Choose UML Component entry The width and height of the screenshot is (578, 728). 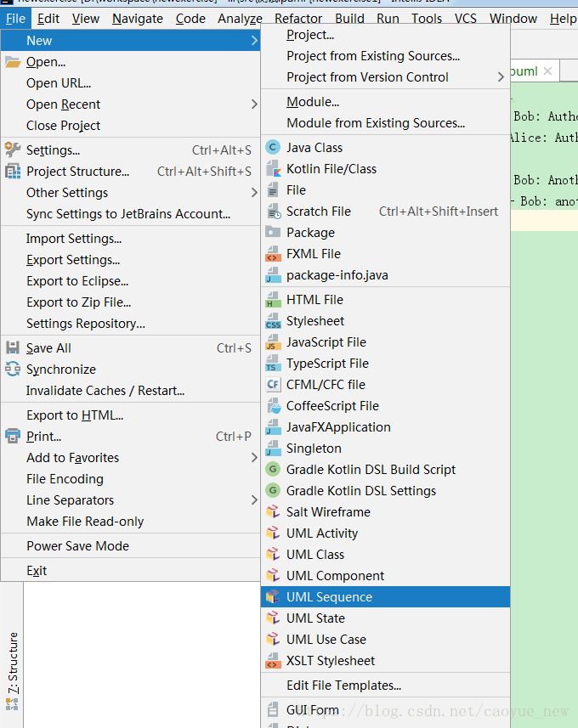click(x=385, y=576)
